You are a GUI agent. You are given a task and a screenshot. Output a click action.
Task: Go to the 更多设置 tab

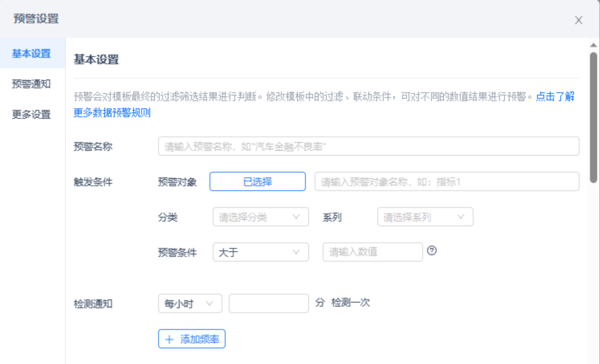31,114
